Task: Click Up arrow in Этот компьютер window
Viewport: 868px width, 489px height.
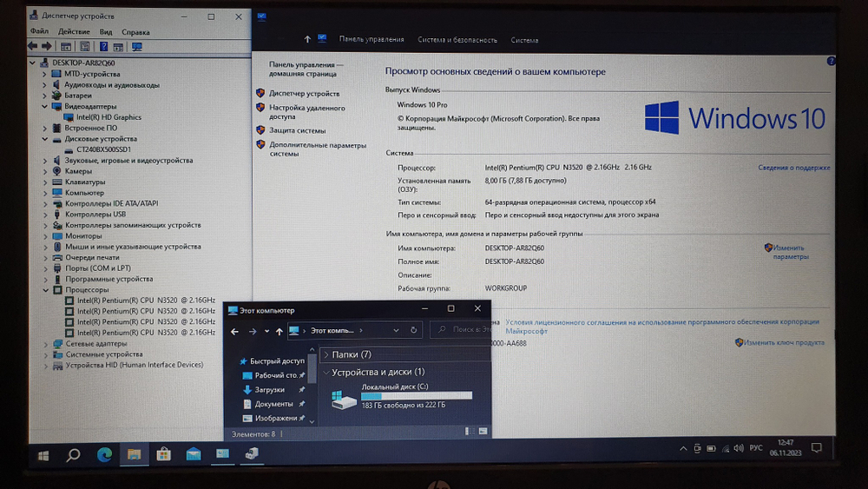Action: pyautogui.click(x=279, y=331)
